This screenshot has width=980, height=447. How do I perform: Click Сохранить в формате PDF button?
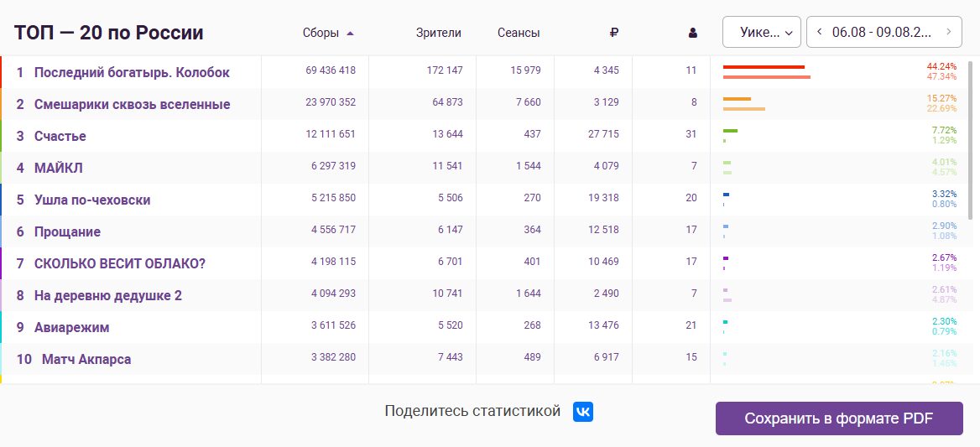click(839, 418)
